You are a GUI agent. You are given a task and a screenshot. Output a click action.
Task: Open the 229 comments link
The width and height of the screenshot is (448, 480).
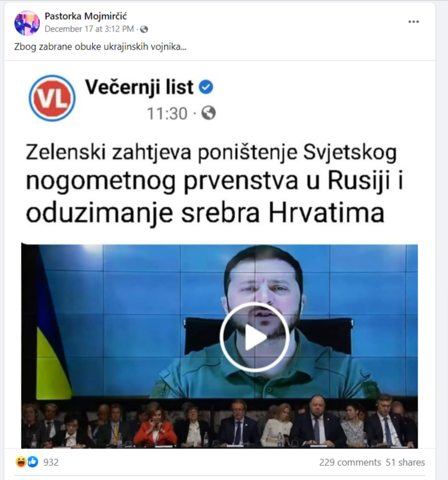[x=350, y=462]
